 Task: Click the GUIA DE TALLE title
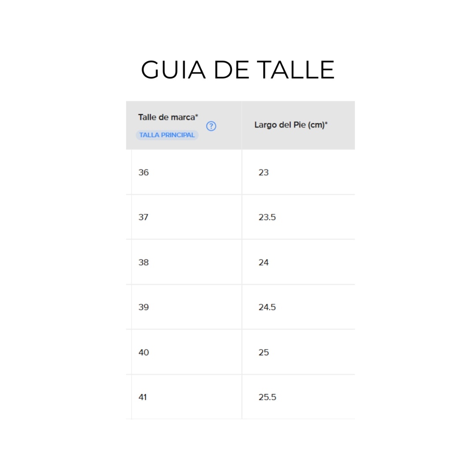pos(238,70)
